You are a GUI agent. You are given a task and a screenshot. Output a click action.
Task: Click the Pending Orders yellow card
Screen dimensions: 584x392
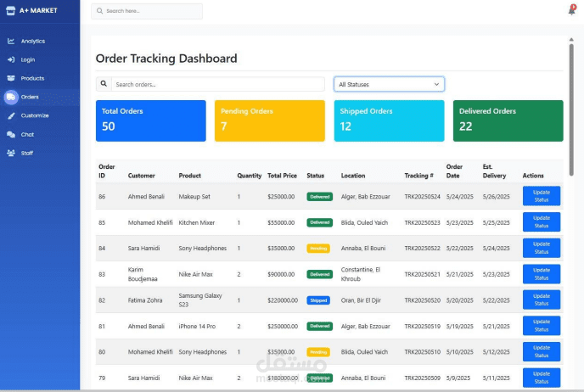[269, 120]
